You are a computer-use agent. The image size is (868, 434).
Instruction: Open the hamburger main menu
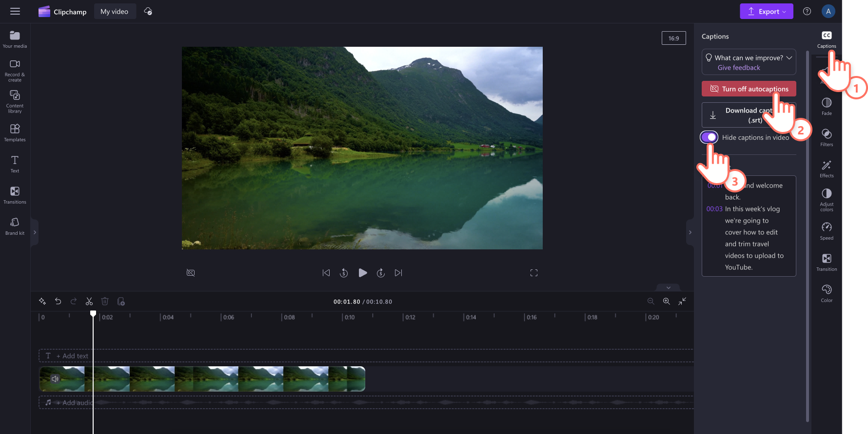pos(15,11)
